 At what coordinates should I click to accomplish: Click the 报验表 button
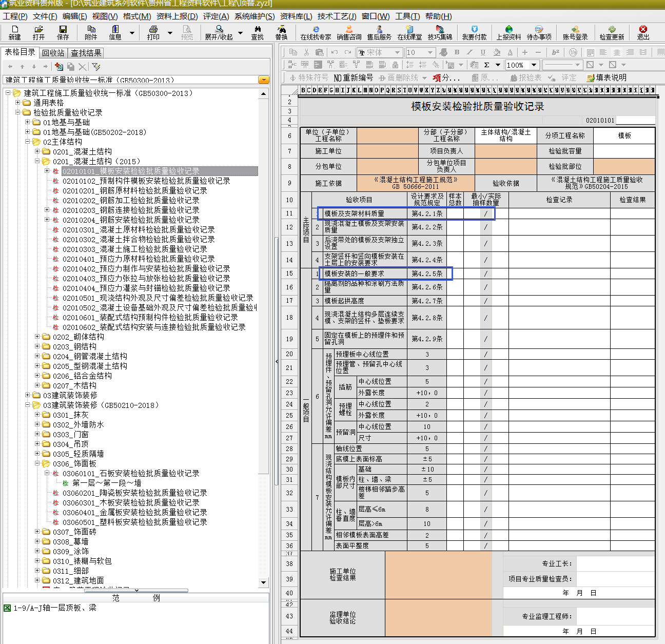526,77
